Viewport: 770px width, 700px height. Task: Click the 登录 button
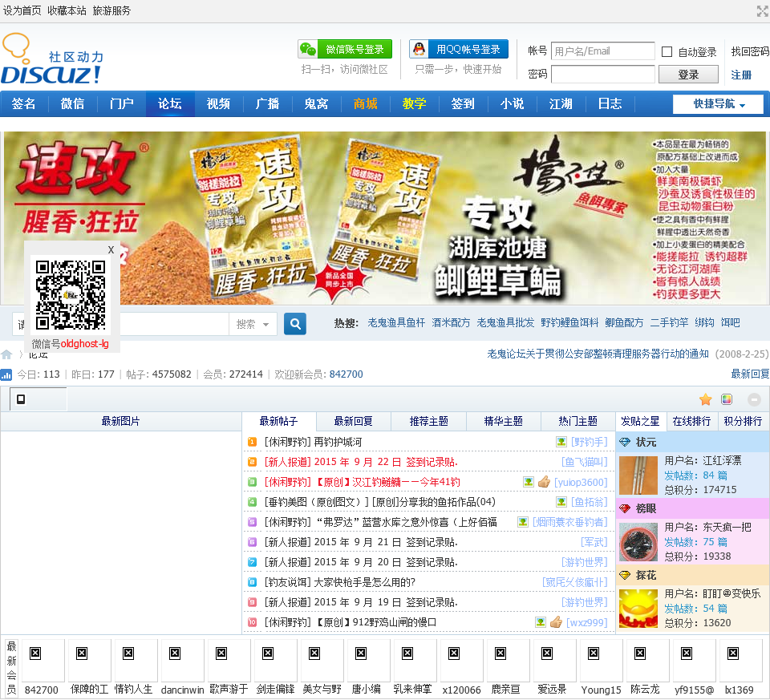pos(688,75)
